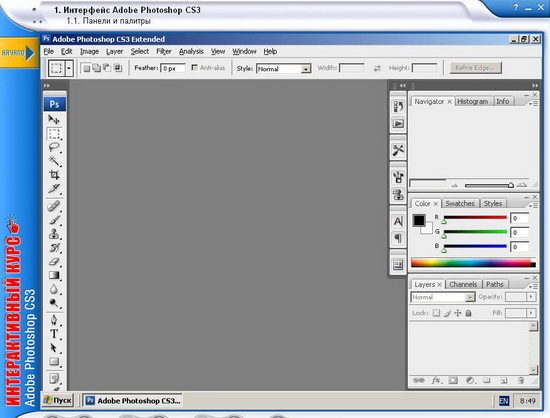550x418 pixels.
Task: Select the History Brush tool
Action: coord(54,248)
